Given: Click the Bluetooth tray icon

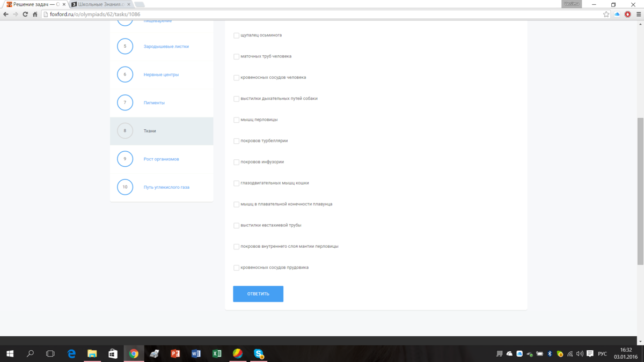Looking at the screenshot, I should (550, 354).
